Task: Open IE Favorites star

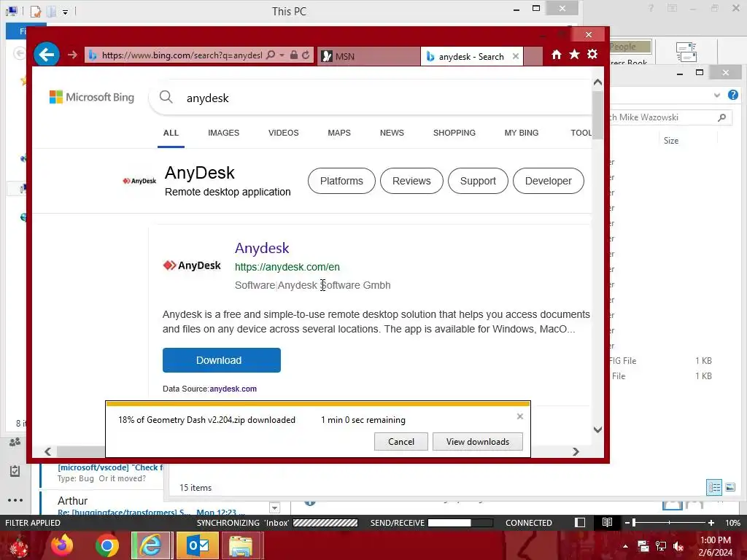Action: point(575,54)
